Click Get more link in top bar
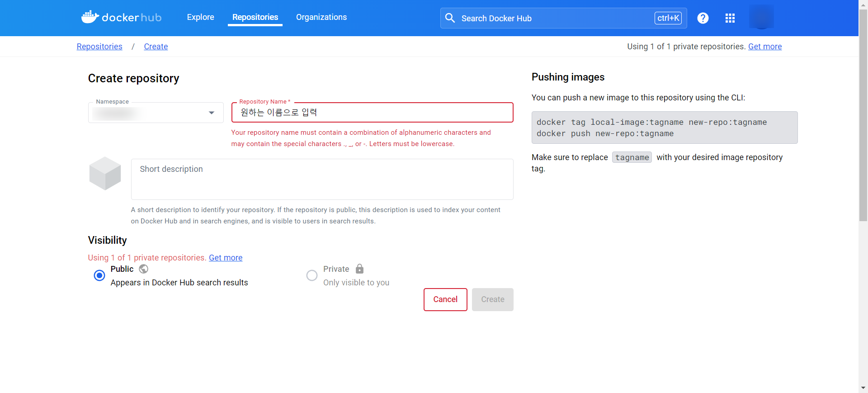Screen dimensions: 868x393 pyautogui.click(x=765, y=47)
